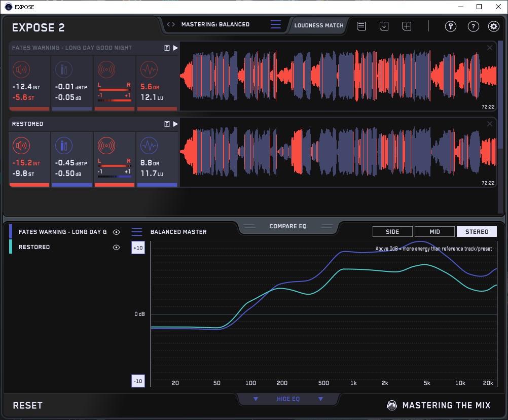Image resolution: width=508 pixels, height=420 pixels.
Task: Click the -12.4 INT loudness value
Action: point(26,87)
